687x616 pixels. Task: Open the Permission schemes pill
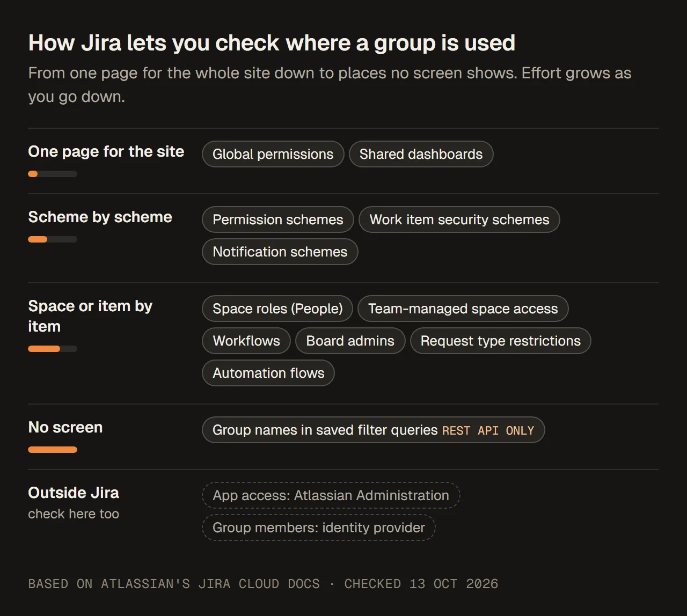277,219
